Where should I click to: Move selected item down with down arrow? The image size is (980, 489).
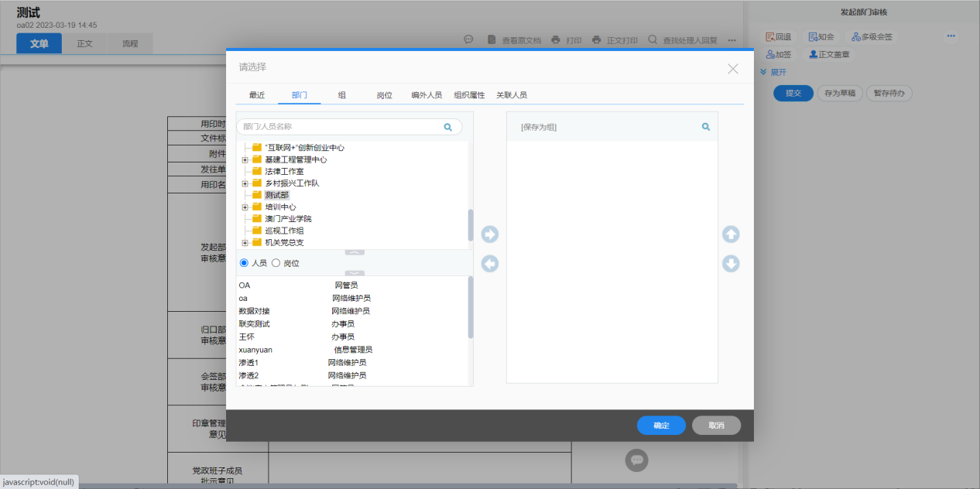[731, 264]
